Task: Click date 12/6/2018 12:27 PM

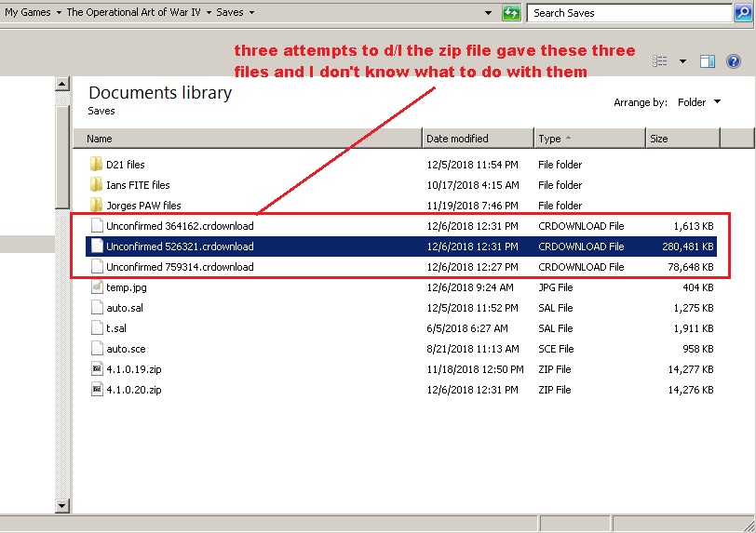Action: tap(473, 266)
